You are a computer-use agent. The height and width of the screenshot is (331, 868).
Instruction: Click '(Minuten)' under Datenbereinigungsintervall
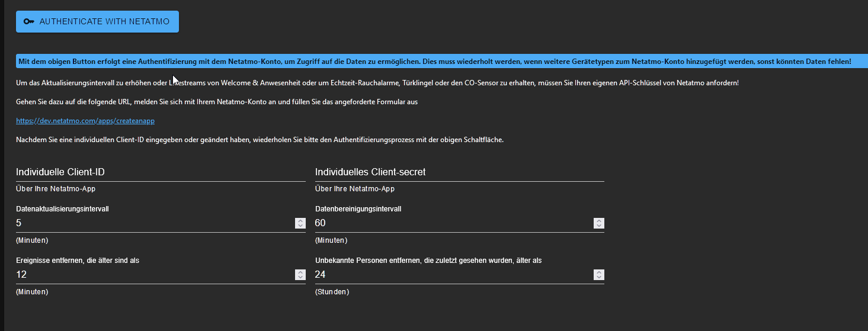pyautogui.click(x=331, y=240)
